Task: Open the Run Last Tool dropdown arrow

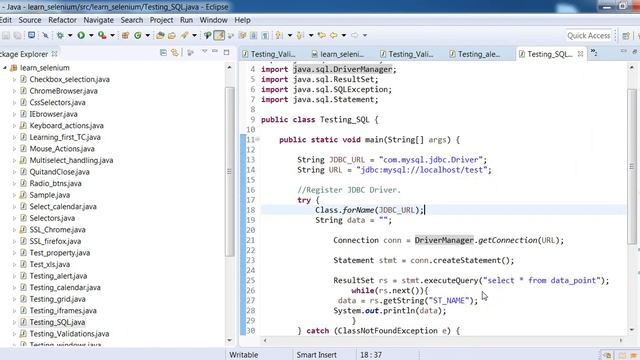Action: (112, 36)
